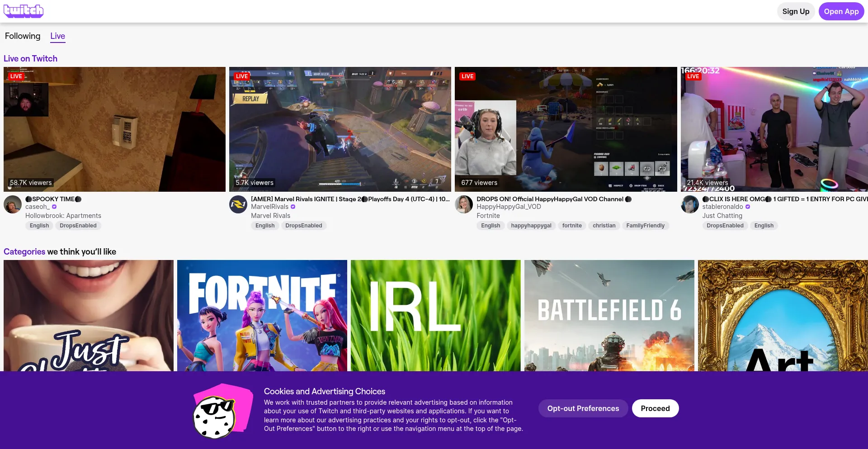Open MarvelRivals channel avatar icon
The image size is (868, 449).
238,205
